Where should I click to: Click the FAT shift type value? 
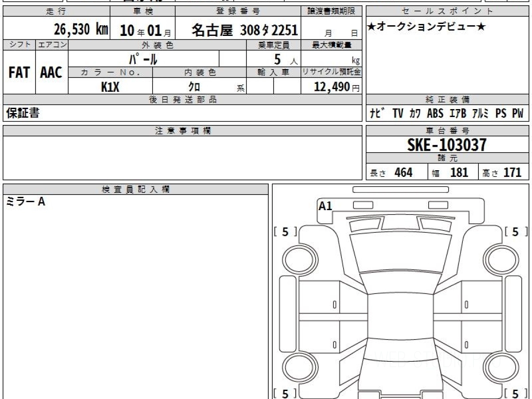19,73
